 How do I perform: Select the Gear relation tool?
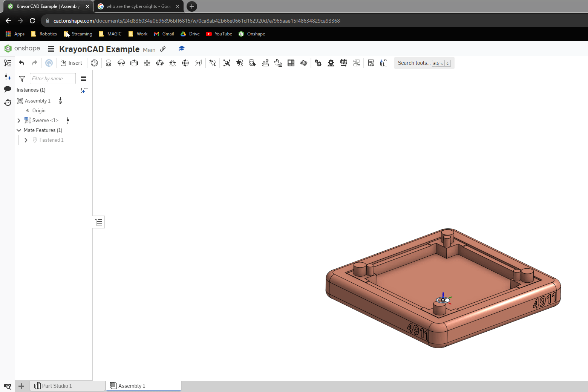point(318,63)
